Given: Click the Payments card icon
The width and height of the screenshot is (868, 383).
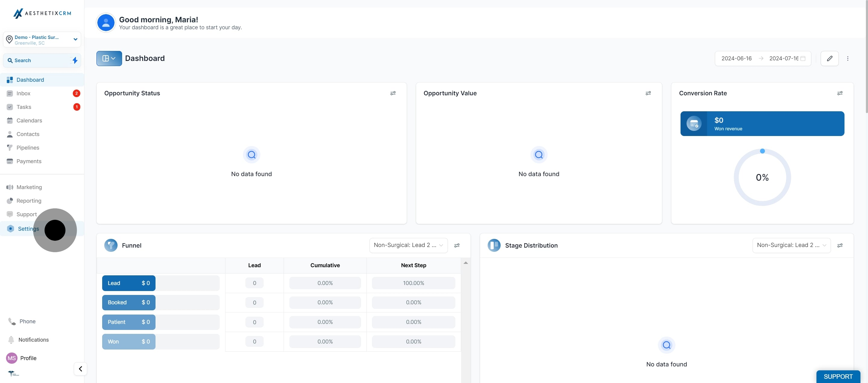Looking at the screenshot, I should pyautogui.click(x=10, y=161).
